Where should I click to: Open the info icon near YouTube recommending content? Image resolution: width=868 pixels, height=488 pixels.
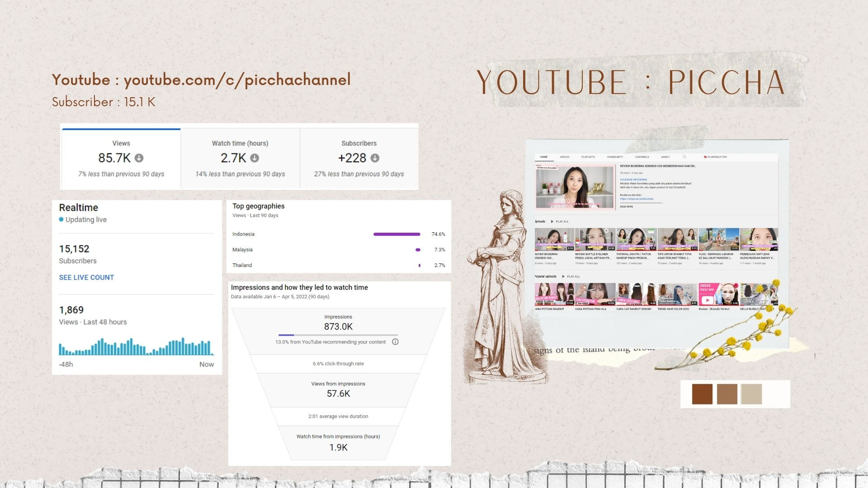(x=395, y=342)
